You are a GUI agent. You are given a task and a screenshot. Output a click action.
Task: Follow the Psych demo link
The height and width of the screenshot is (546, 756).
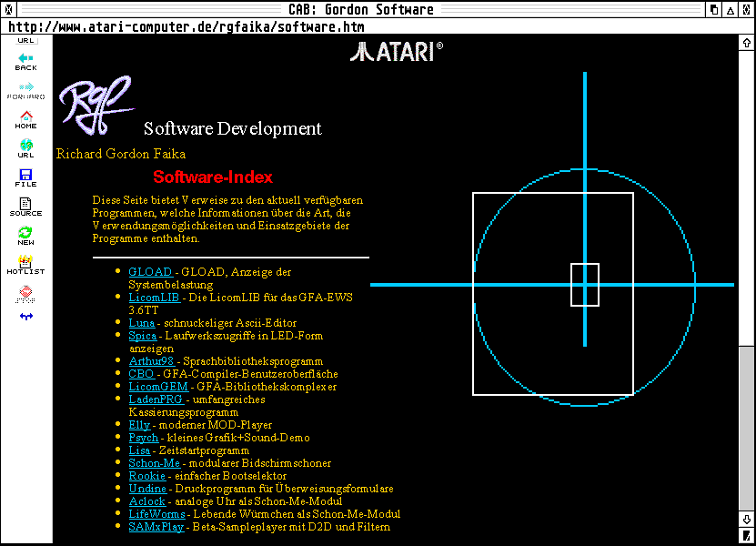tap(143, 438)
